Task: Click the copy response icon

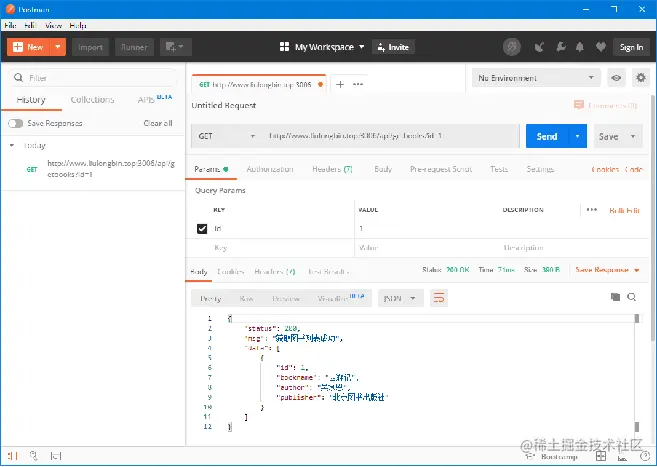Action: click(x=615, y=297)
